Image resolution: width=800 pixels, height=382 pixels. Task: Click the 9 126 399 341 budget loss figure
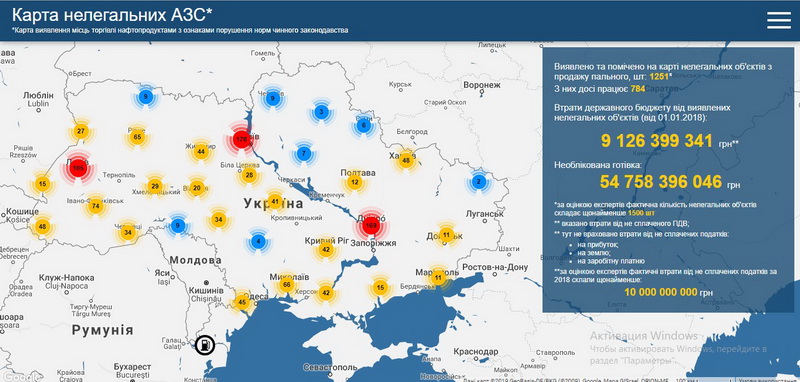pyautogui.click(x=657, y=141)
